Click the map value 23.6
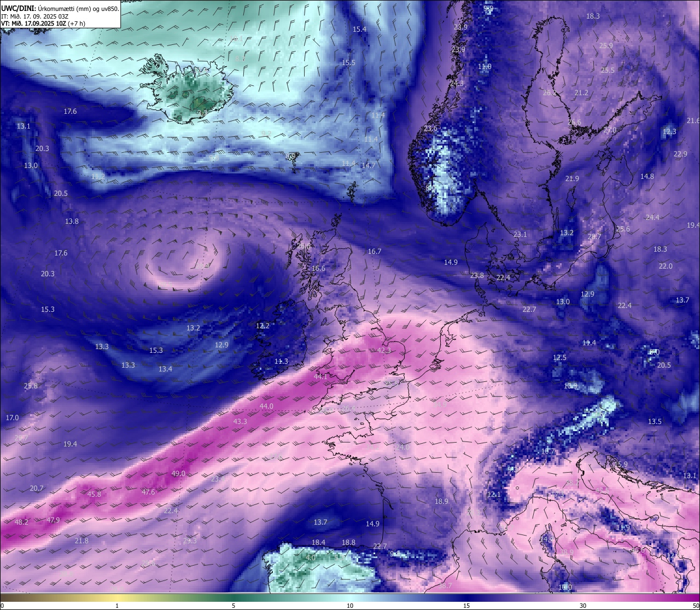The width and height of the screenshot is (700, 610). (430, 128)
